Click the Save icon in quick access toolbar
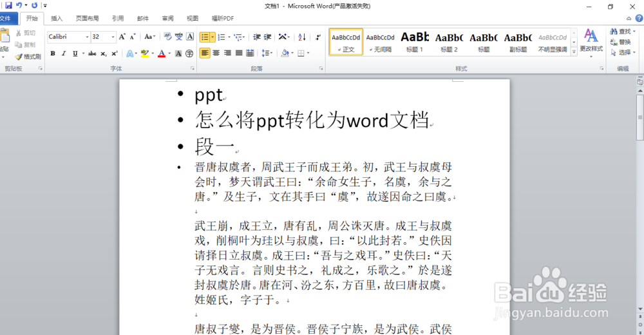 [x=8, y=5]
